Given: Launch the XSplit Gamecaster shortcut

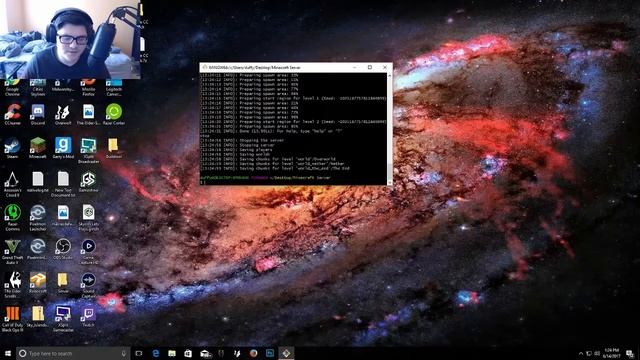Looking at the screenshot, I should point(63,319).
